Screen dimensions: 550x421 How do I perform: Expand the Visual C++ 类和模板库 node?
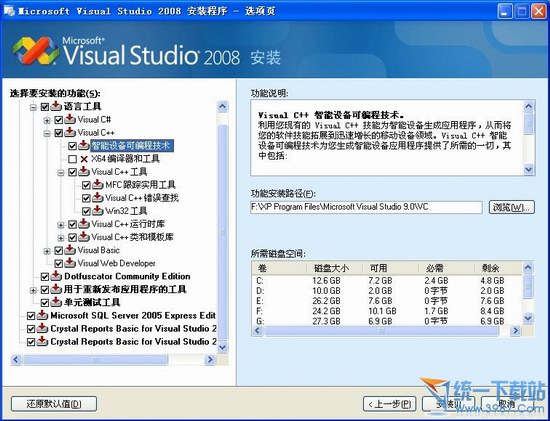(61, 238)
